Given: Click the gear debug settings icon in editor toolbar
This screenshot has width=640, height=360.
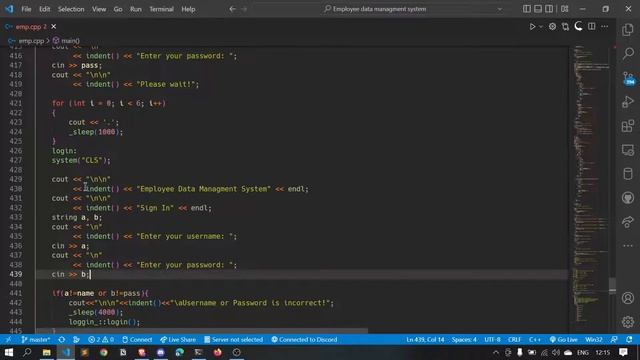Looking at the screenshot, I should (x=552, y=27).
